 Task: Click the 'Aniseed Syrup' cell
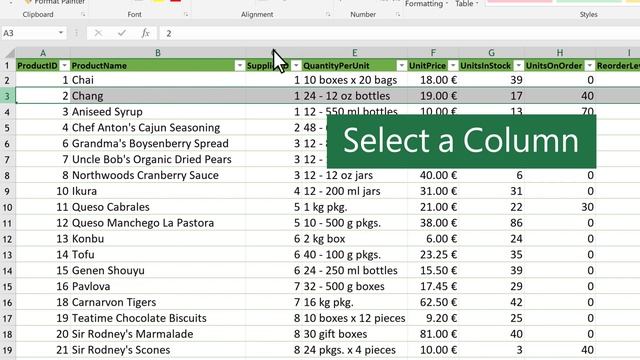(158, 112)
